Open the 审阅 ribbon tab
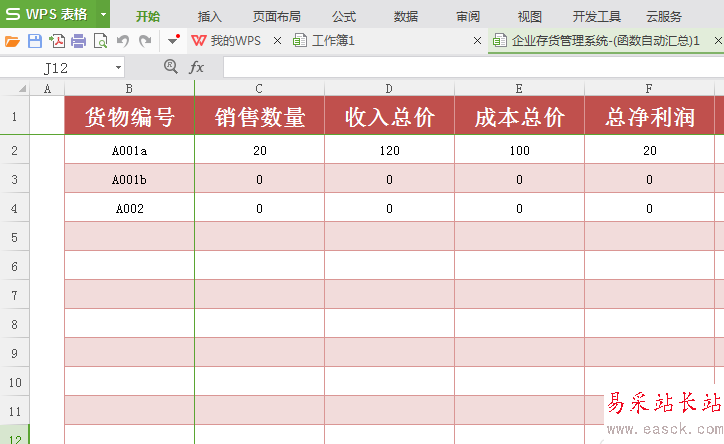The image size is (724, 444). tap(468, 17)
